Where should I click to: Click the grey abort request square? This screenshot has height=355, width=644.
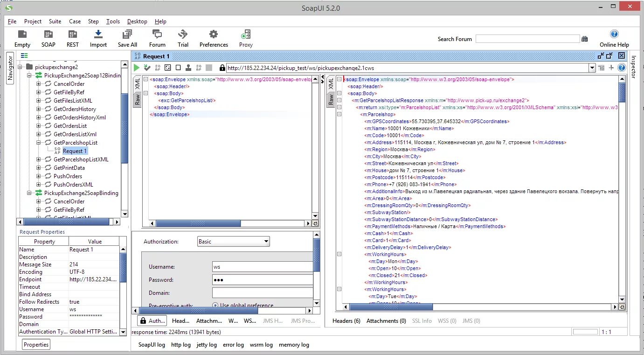[x=209, y=68]
